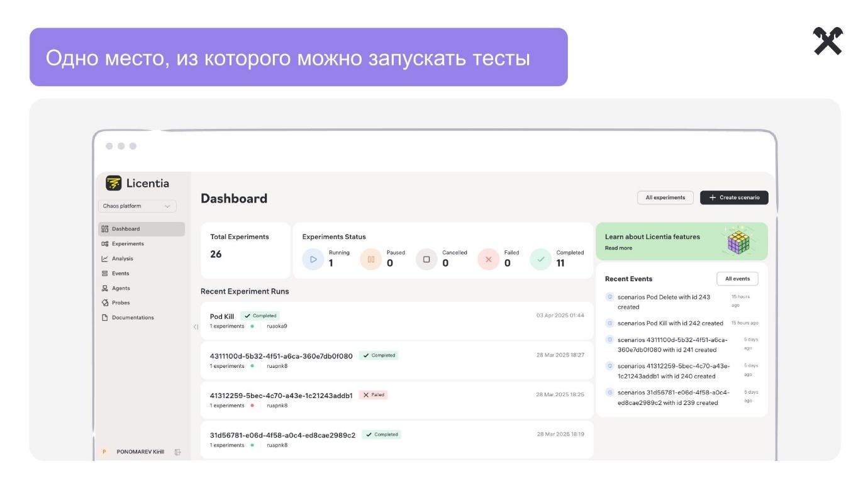Click the Running status play icon
The width and height of the screenshot is (868, 488).
(313, 259)
